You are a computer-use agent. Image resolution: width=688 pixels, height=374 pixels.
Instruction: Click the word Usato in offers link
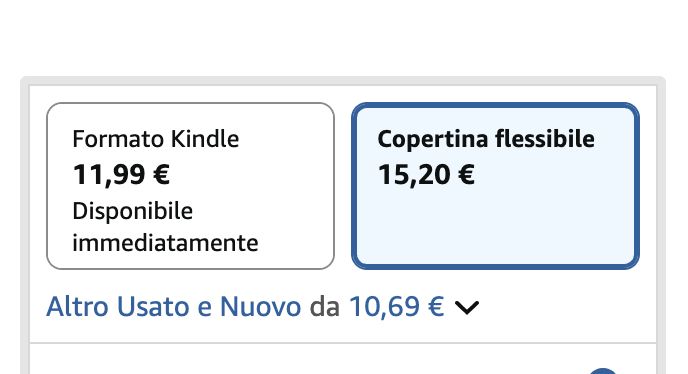click(153, 306)
